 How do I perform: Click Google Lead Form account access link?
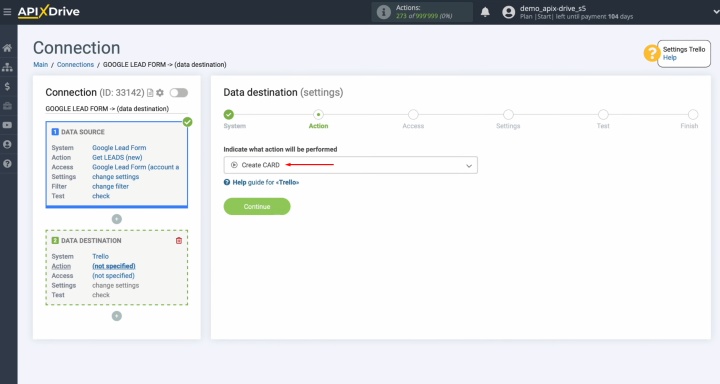pos(136,167)
